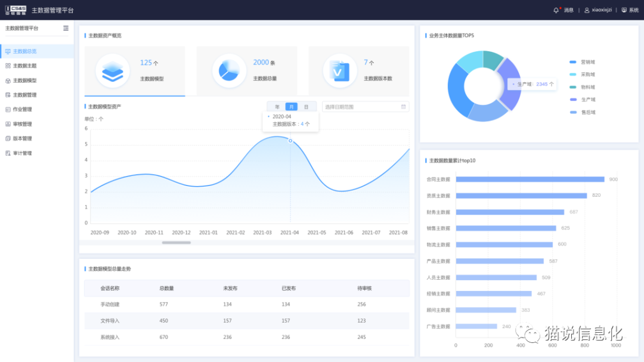The width and height of the screenshot is (644, 362).
Task: Click the notification bell icon
Action: click(556, 10)
